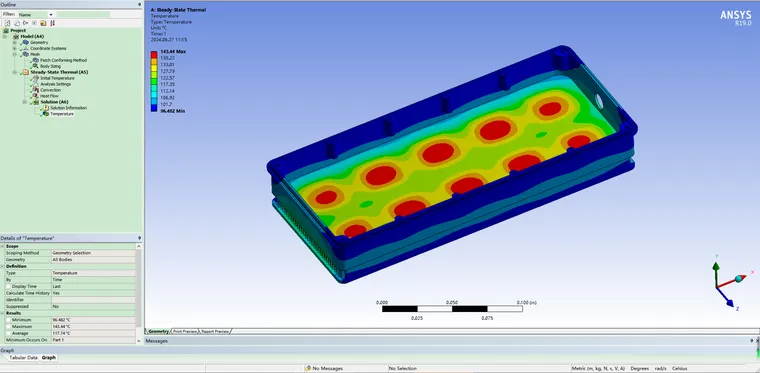The image size is (760, 373).
Task: Open the Filter Name dropdown
Action: [51, 15]
